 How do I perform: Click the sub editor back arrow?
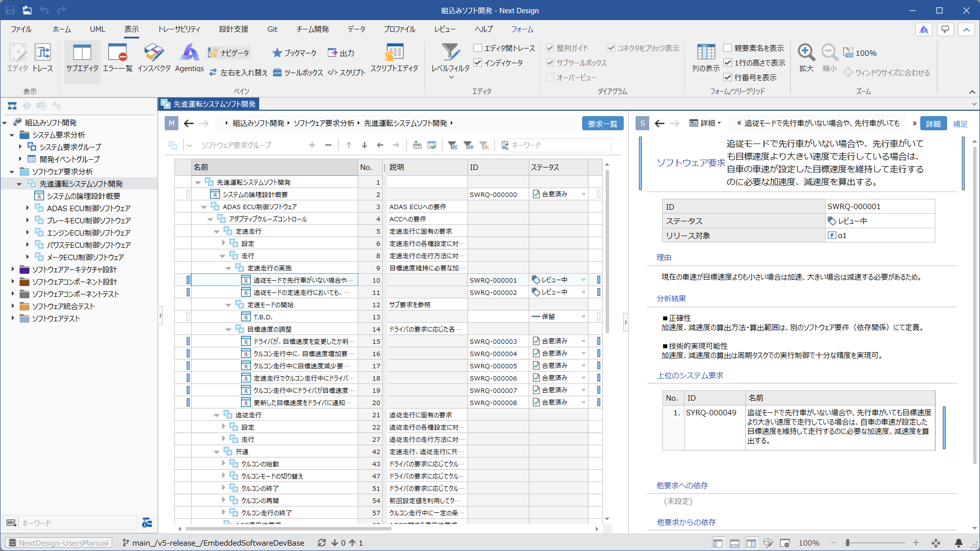pos(660,123)
